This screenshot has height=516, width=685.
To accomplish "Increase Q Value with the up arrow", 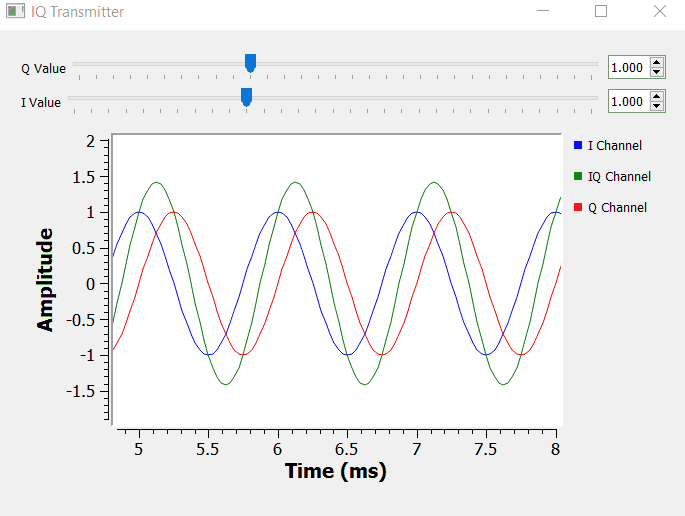I will coord(656,63).
